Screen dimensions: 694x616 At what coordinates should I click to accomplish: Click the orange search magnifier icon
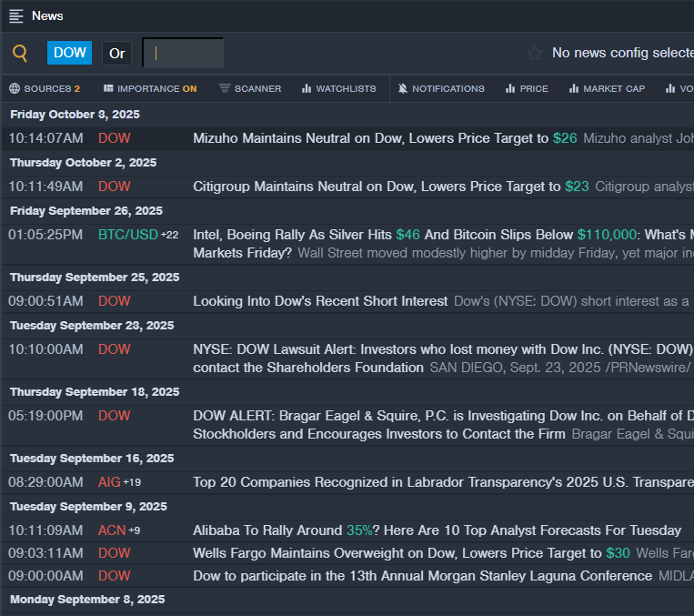20,54
